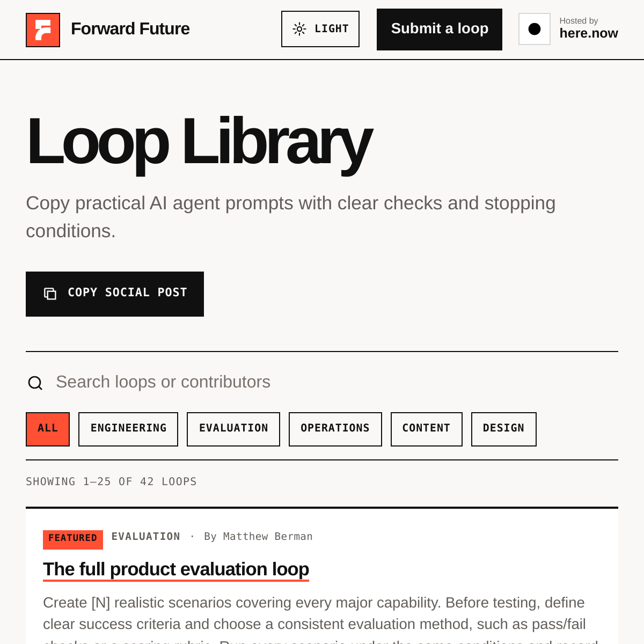The image size is (644, 644).
Task: Filter loops by ENGINEERING
Action: tap(128, 429)
